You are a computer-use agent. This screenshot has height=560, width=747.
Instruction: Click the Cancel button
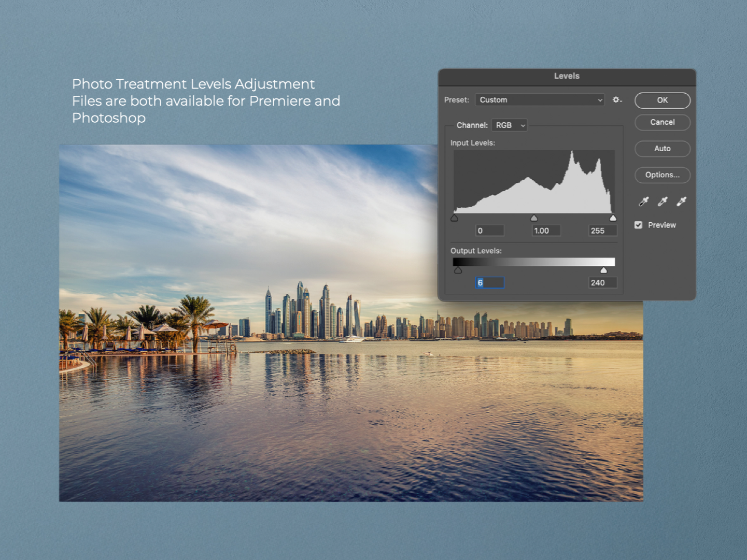(663, 122)
